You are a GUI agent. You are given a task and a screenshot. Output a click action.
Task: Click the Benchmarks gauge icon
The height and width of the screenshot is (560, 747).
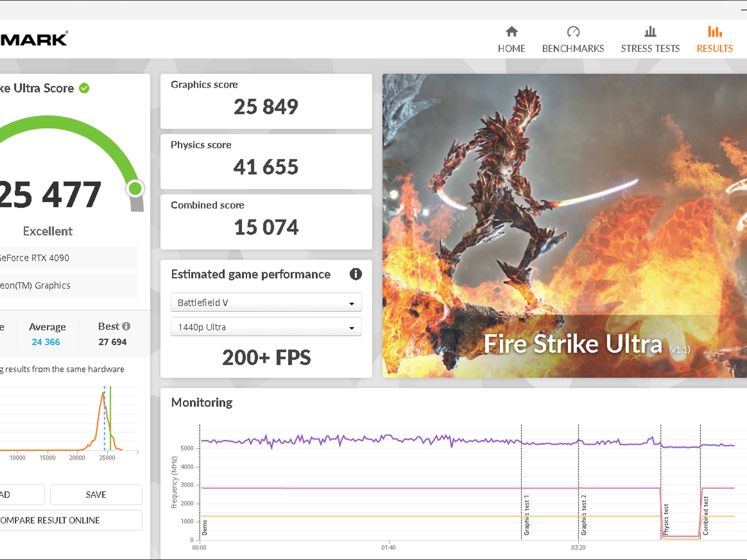[573, 32]
